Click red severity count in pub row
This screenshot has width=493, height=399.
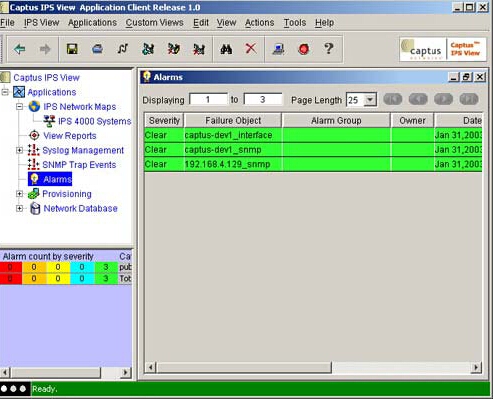click(11, 267)
